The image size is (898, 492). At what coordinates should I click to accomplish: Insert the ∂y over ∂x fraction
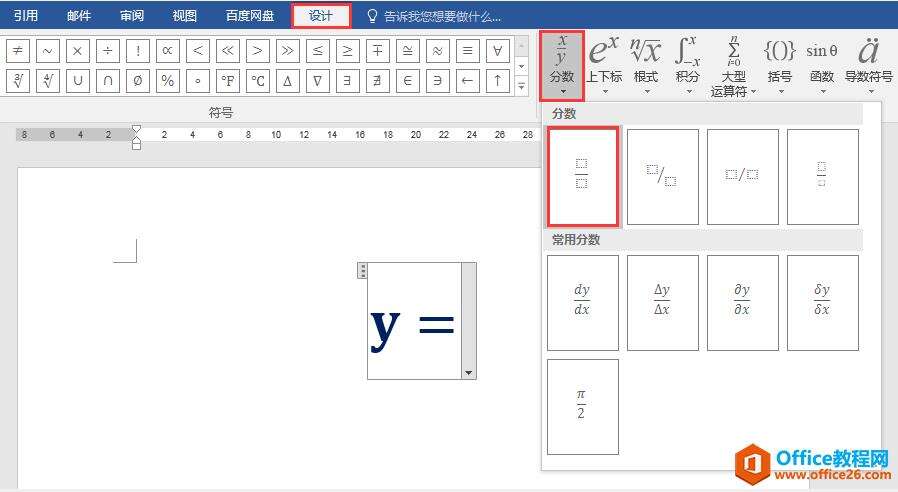743,302
